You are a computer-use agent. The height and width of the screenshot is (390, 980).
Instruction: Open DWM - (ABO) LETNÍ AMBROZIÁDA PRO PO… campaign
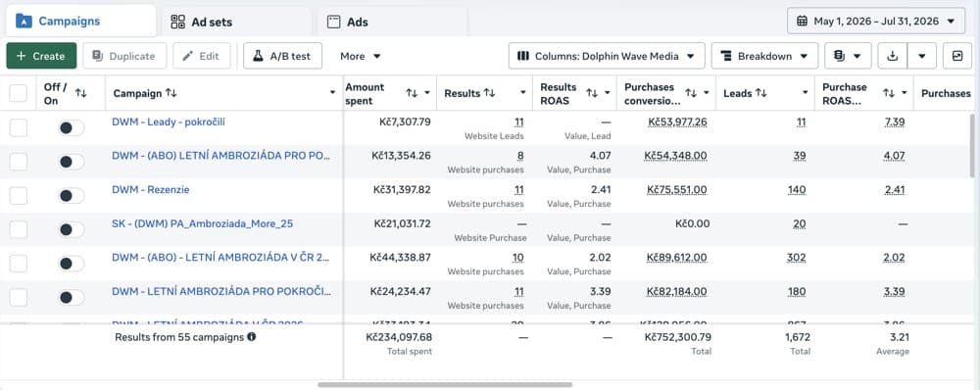click(x=221, y=156)
